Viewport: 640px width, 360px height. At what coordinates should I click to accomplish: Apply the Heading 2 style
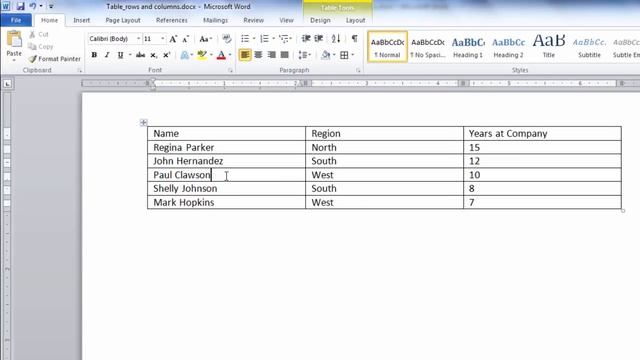tap(509, 47)
